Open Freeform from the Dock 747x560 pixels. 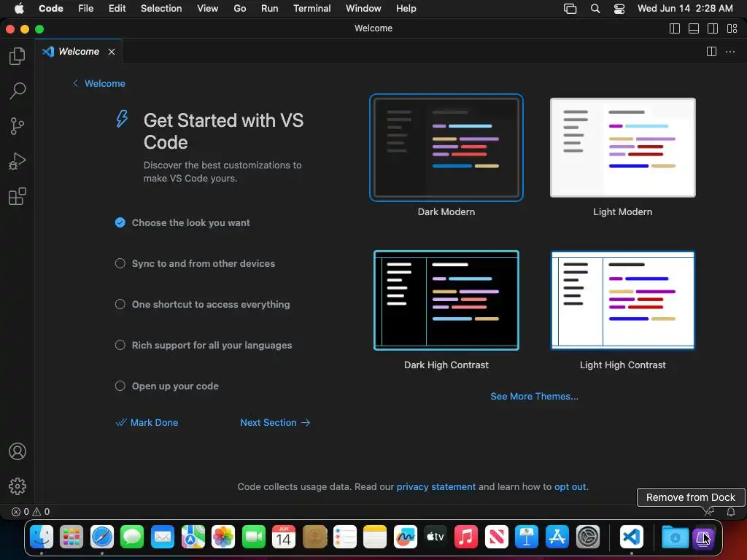point(406,537)
